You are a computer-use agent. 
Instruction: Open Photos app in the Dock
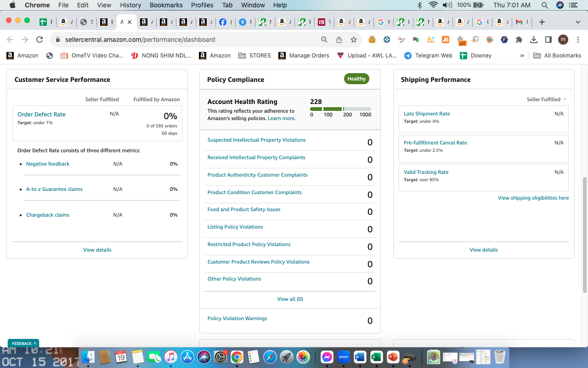click(x=303, y=356)
